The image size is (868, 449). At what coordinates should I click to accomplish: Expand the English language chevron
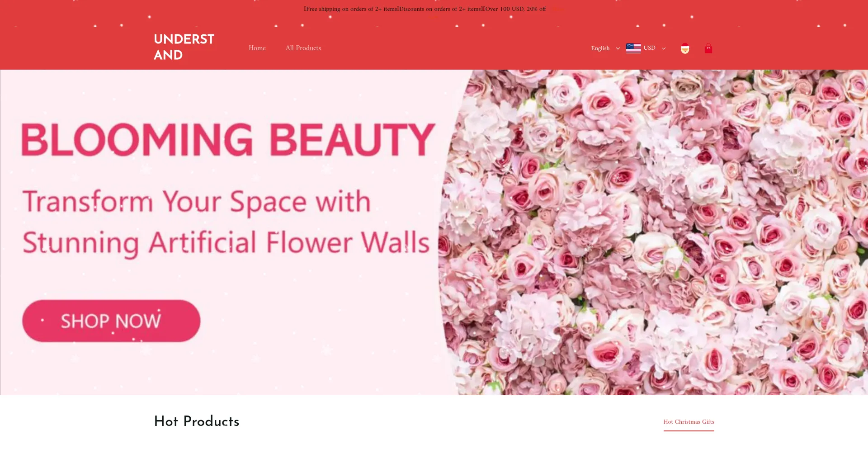(x=618, y=48)
